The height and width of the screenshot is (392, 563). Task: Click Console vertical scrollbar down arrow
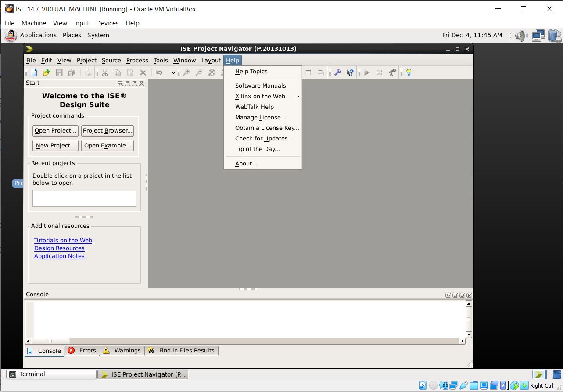pos(469,335)
